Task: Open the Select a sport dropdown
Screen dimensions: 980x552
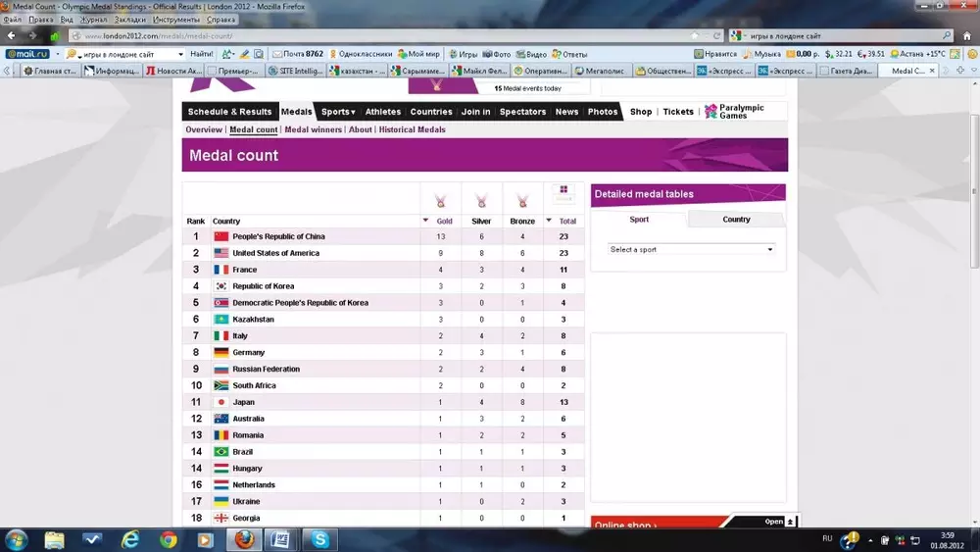Action: [x=691, y=250]
